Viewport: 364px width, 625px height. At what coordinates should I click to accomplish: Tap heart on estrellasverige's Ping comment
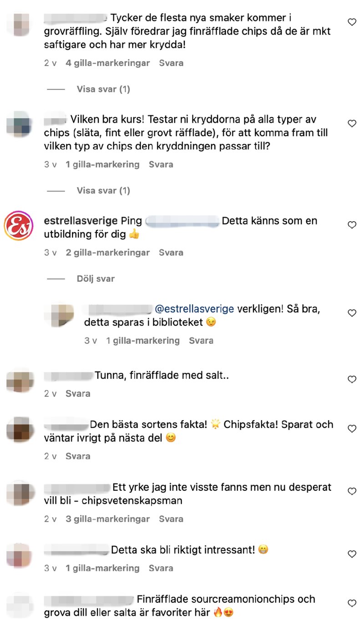coord(352,225)
